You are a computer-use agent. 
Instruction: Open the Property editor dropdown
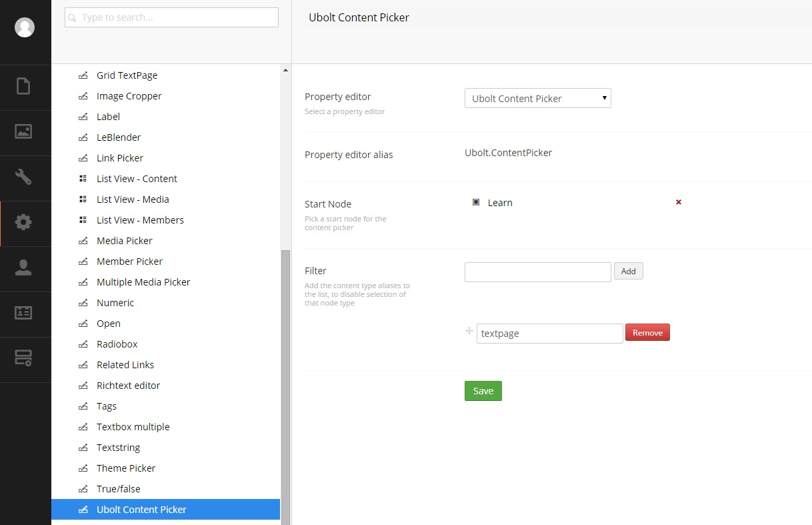click(538, 98)
